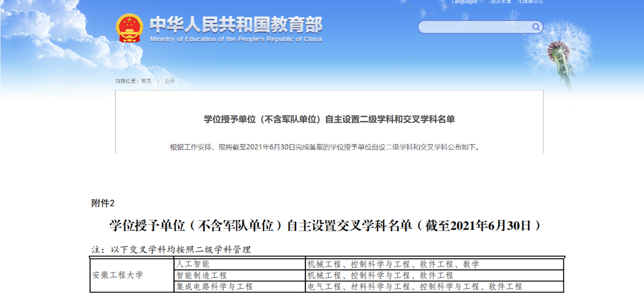Click the cell starting with 电气工程
Screen dimensions: 644x295
click(x=415, y=287)
